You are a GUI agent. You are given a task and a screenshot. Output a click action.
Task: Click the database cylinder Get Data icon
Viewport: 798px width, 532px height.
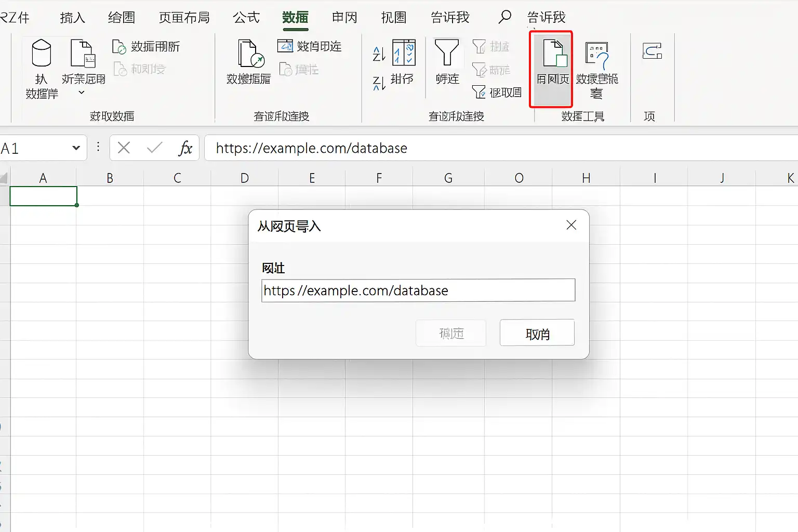point(42,53)
